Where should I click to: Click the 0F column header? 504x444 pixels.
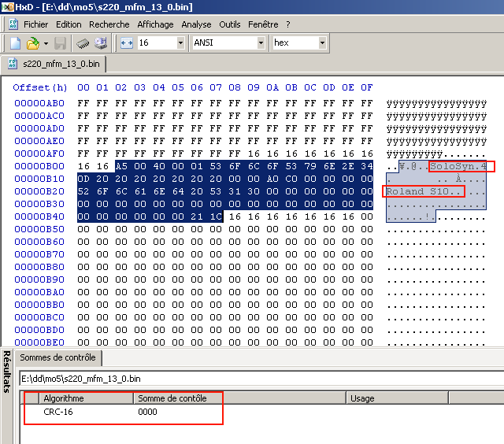point(367,87)
